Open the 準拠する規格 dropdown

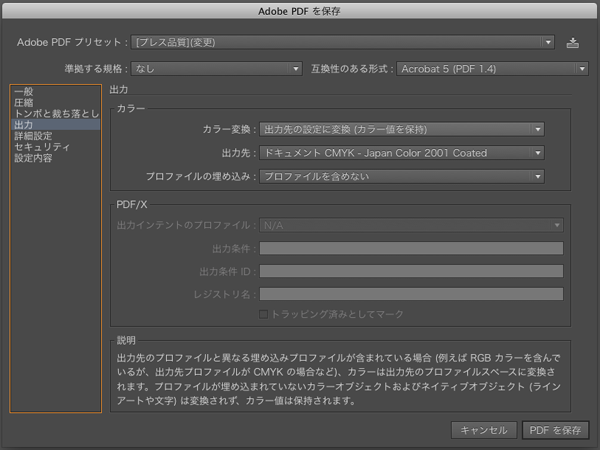coord(217,69)
